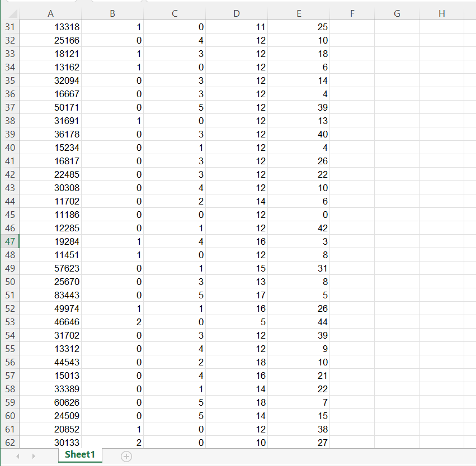Click cell containing 11186
The width and height of the screenshot is (476, 466).
click(50, 215)
